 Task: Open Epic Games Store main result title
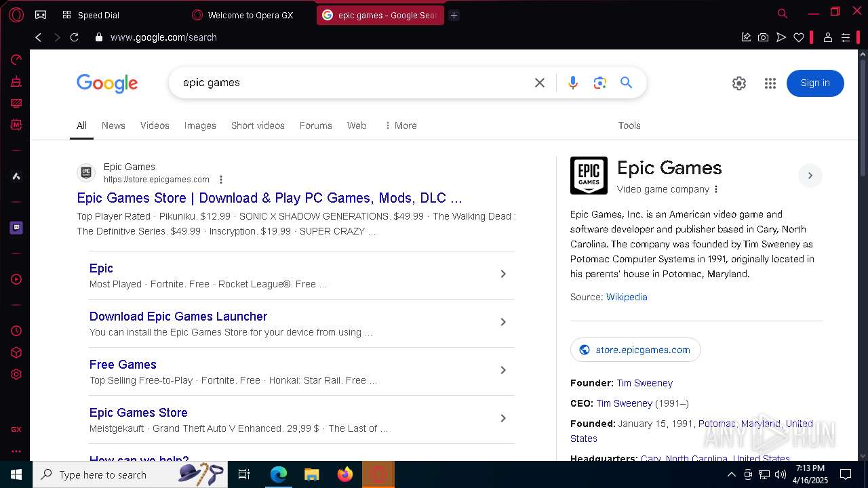(x=269, y=198)
